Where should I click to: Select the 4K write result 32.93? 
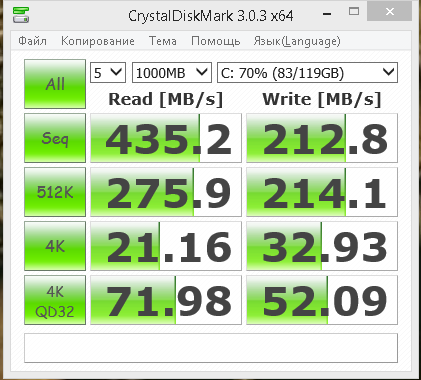322,246
